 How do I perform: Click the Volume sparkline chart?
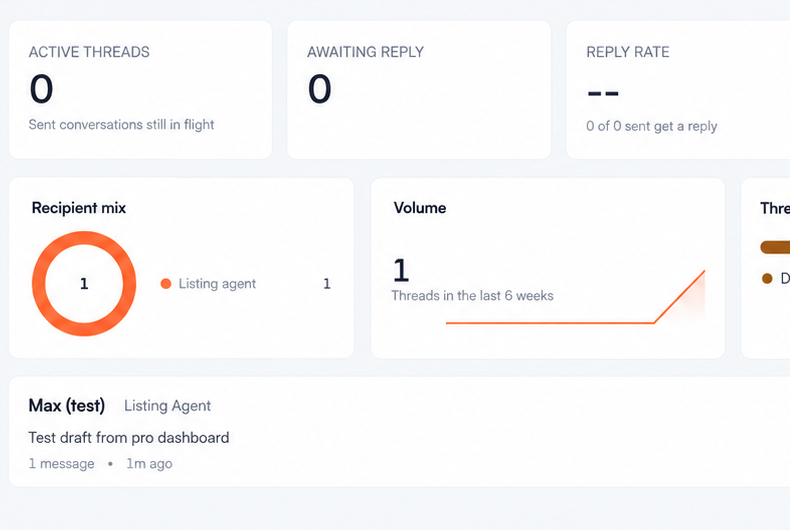575,297
